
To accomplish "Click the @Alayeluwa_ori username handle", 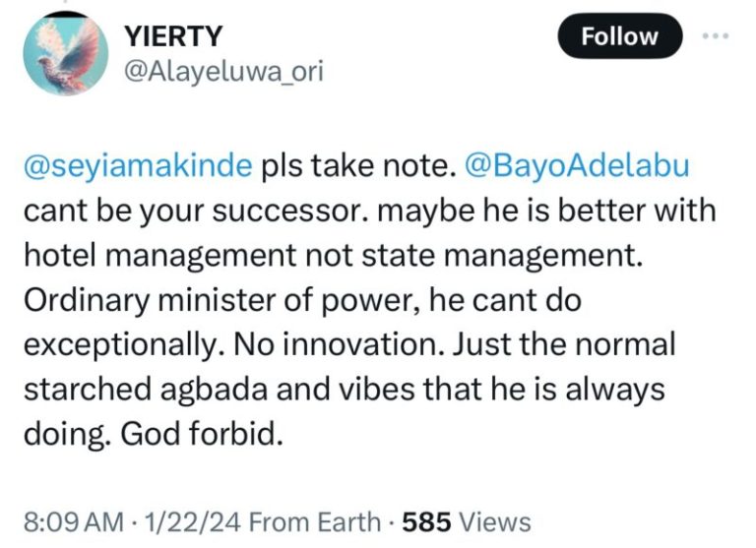I will (223, 71).
